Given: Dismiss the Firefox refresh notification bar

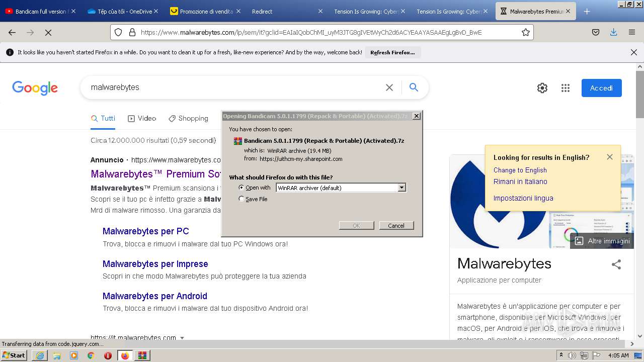Looking at the screenshot, I should point(634,52).
